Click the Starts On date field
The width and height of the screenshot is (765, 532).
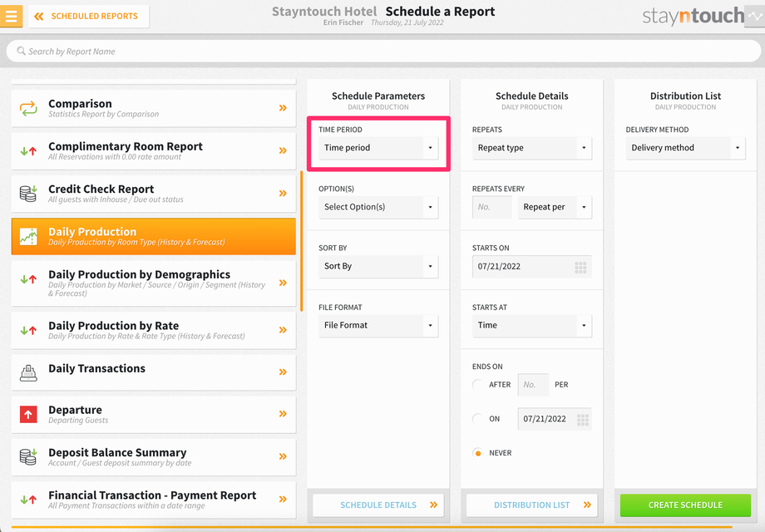pos(532,267)
